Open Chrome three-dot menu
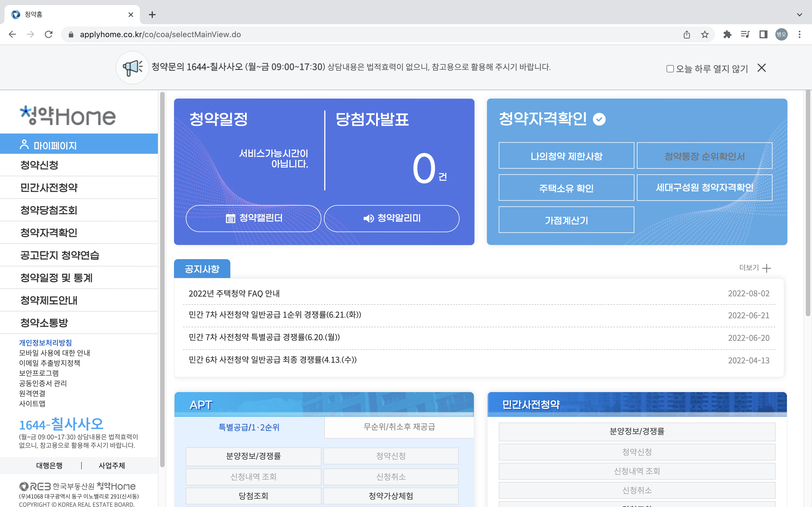Image resolution: width=812 pixels, height=507 pixels. [800, 35]
